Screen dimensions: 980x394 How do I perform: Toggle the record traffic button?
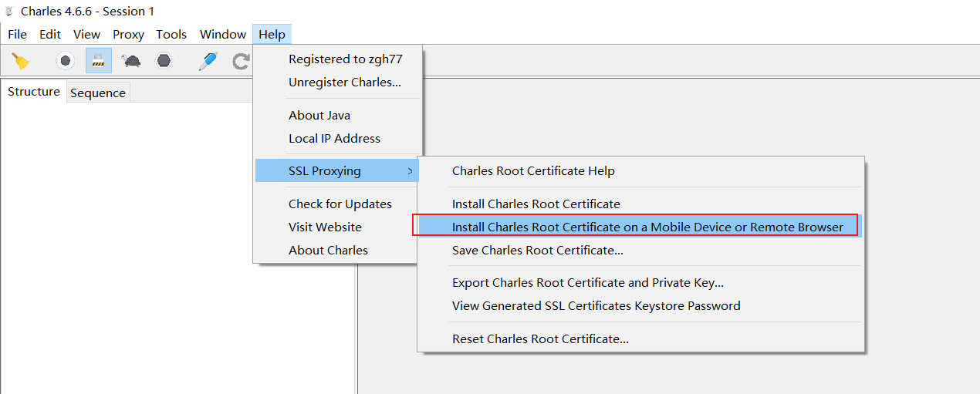(x=66, y=61)
